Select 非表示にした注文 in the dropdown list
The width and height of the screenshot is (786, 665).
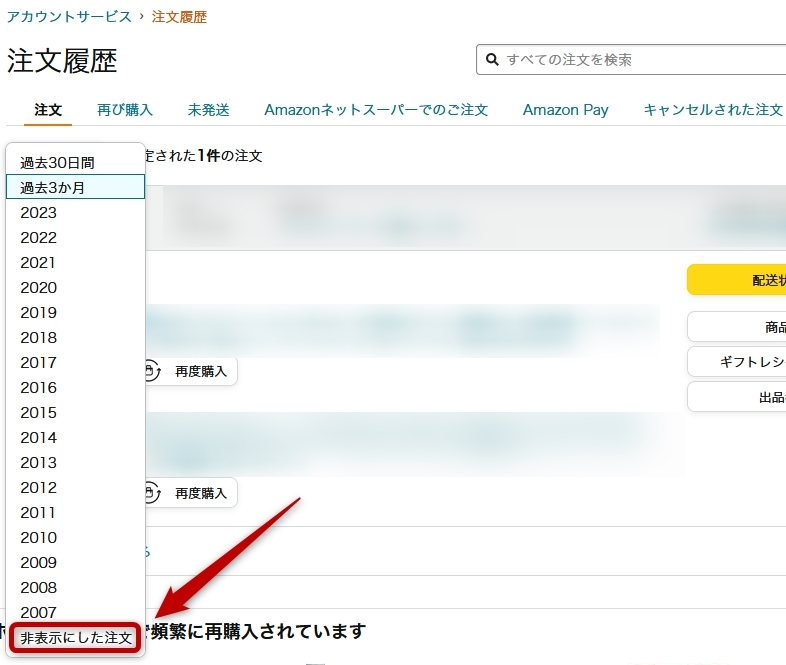point(76,638)
